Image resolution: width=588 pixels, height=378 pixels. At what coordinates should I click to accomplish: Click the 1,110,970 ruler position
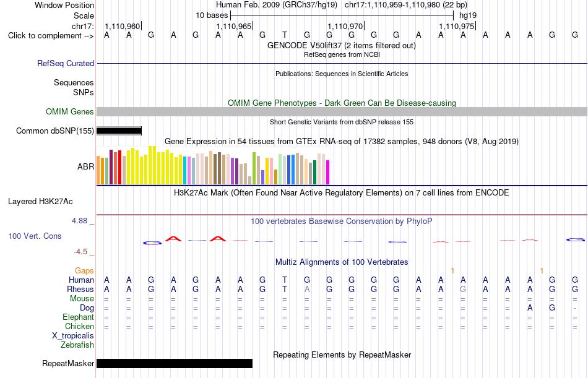pos(345,26)
